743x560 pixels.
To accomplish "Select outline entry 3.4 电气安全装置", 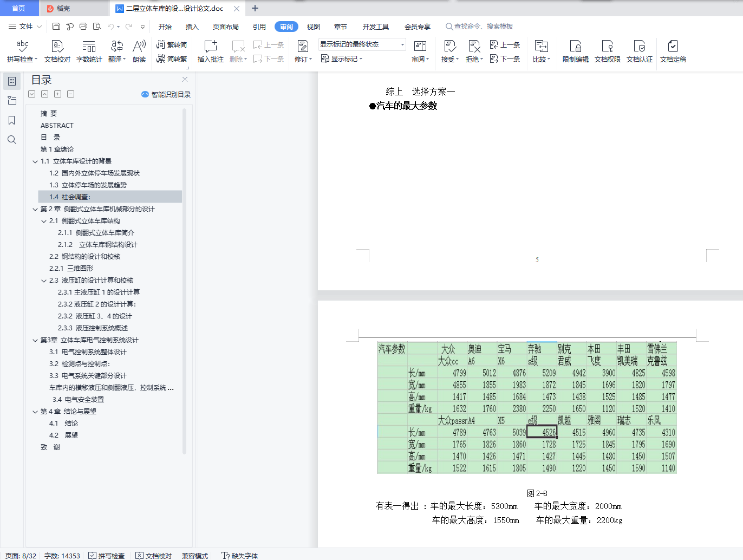I will point(78,400).
